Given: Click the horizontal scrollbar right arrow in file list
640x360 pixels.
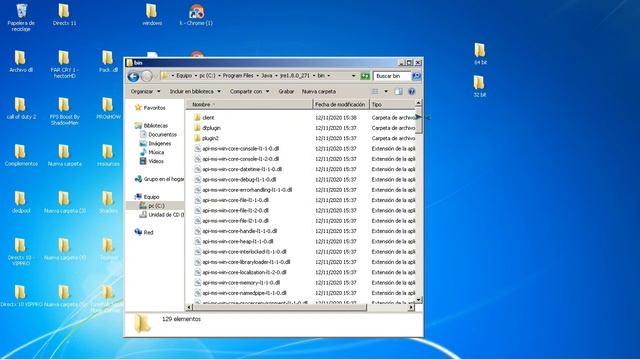Looking at the screenshot, I should point(411,307).
